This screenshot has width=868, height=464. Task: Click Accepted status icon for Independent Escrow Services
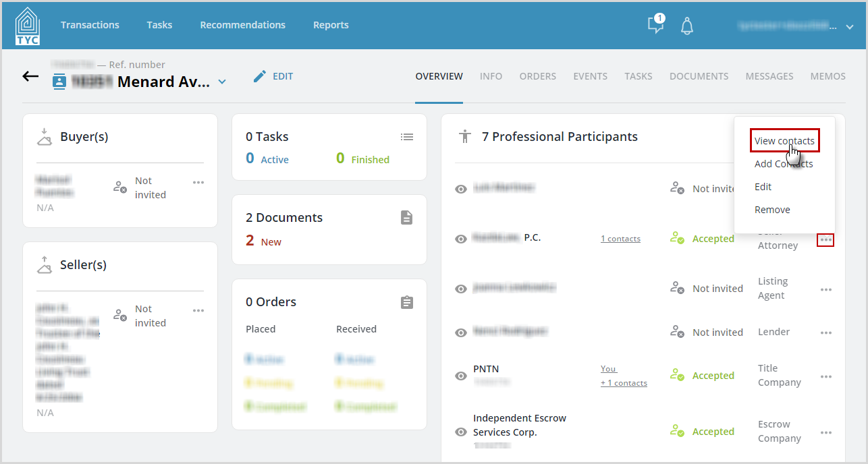(x=677, y=431)
